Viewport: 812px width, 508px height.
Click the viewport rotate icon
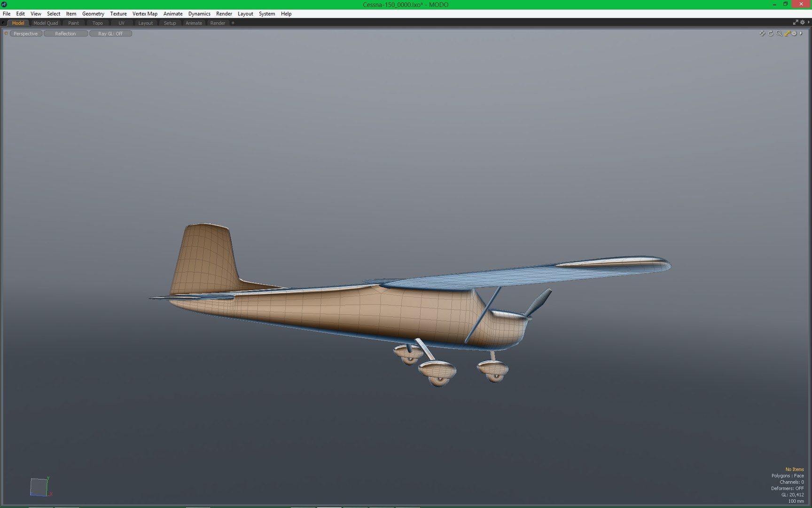pyautogui.click(x=771, y=33)
